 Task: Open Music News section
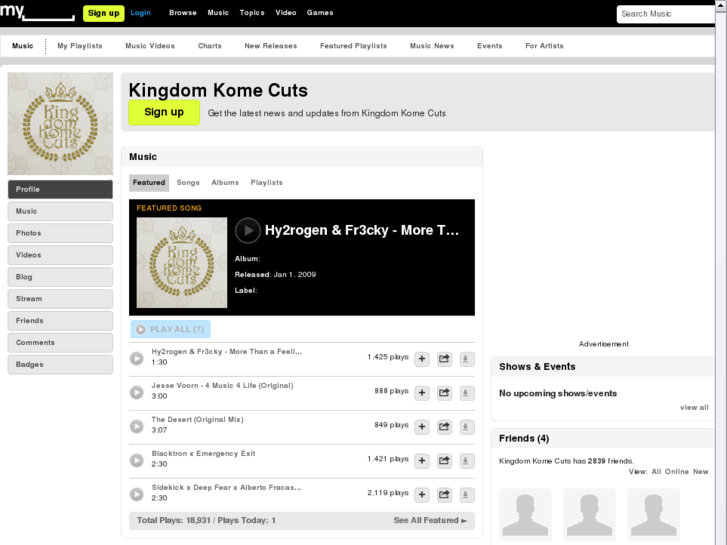[432, 46]
